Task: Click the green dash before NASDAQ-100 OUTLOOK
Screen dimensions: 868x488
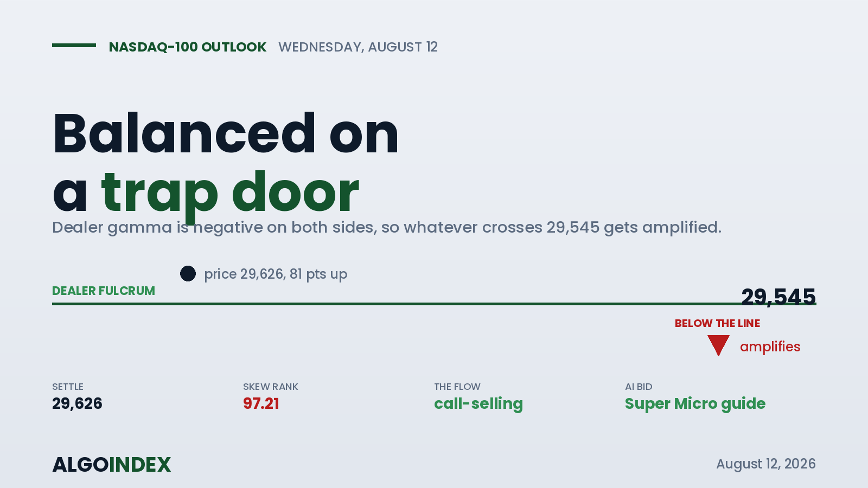Action: (x=74, y=46)
